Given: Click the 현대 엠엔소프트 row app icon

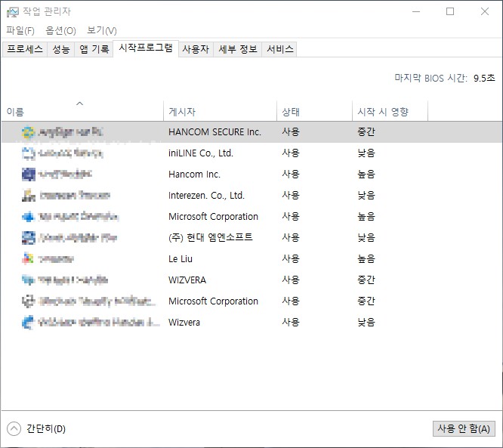Looking at the screenshot, I should (x=28, y=238).
